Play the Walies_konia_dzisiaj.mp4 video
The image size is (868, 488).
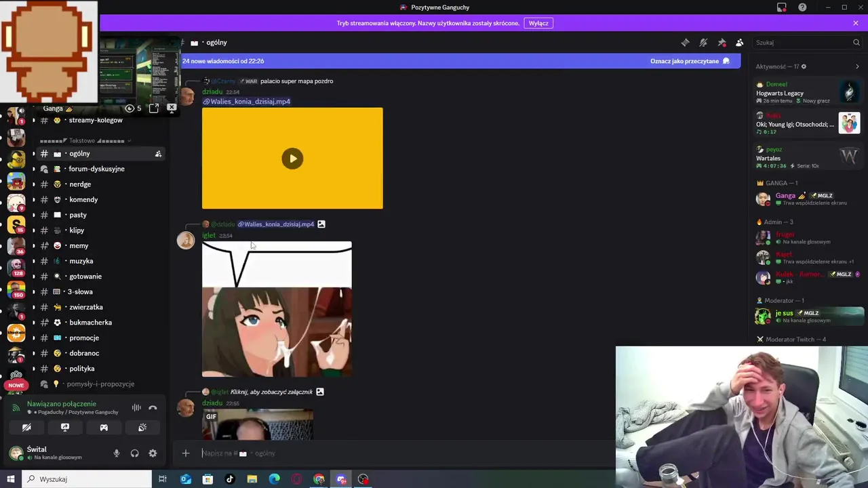(292, 159)
